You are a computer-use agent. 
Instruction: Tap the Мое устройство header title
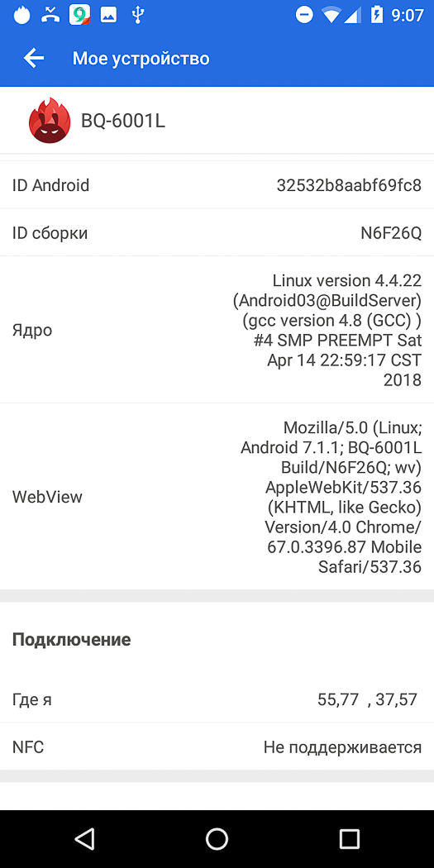(x=141, y=58)
